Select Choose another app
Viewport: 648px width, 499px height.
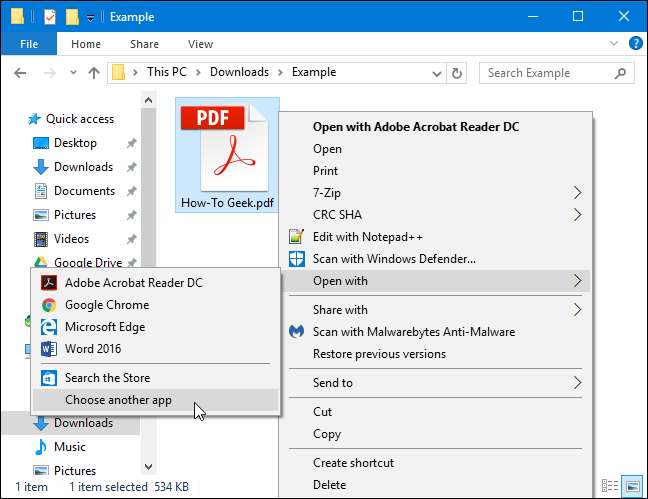(x=118, y=400)
